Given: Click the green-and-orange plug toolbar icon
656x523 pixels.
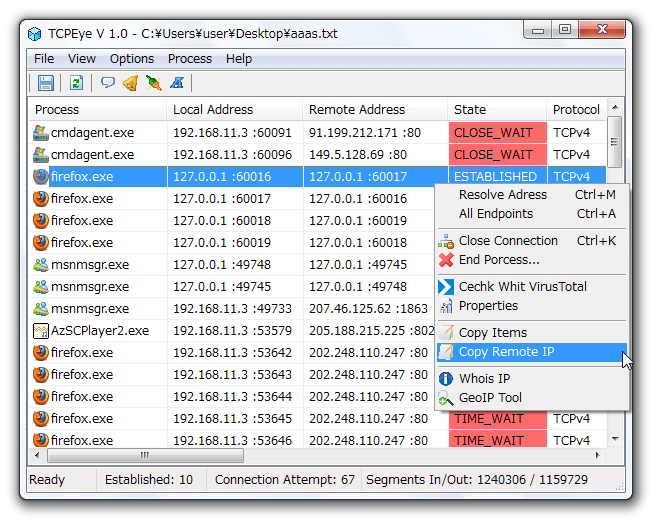Looking at the screenshot, I should coord(154,83).
